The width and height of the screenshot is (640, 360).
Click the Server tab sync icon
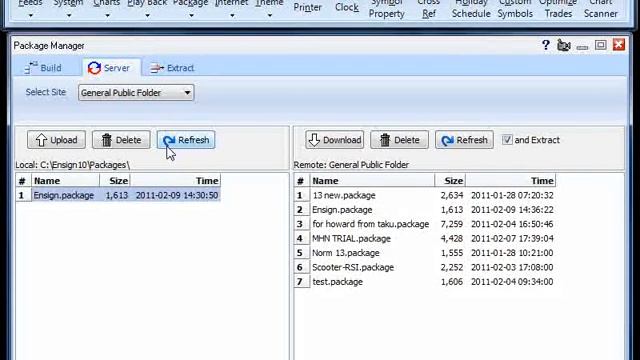click(94, 68)
